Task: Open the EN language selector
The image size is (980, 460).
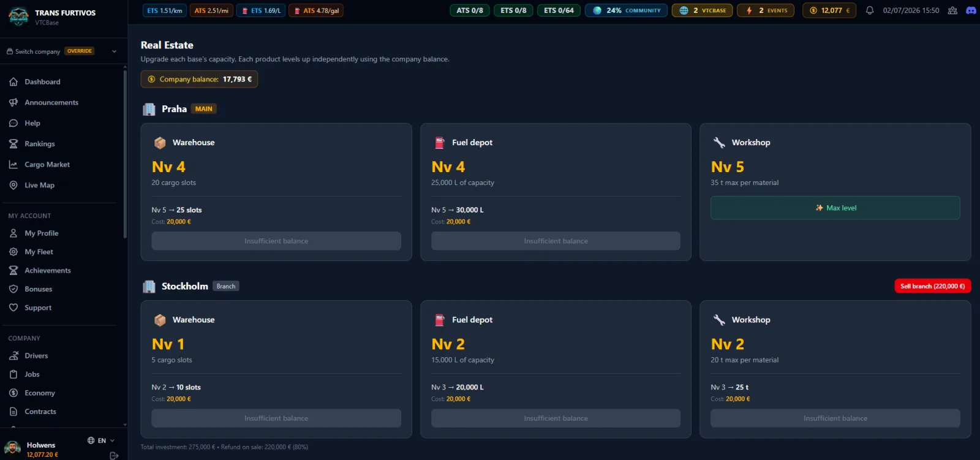Action: point(101,440)
